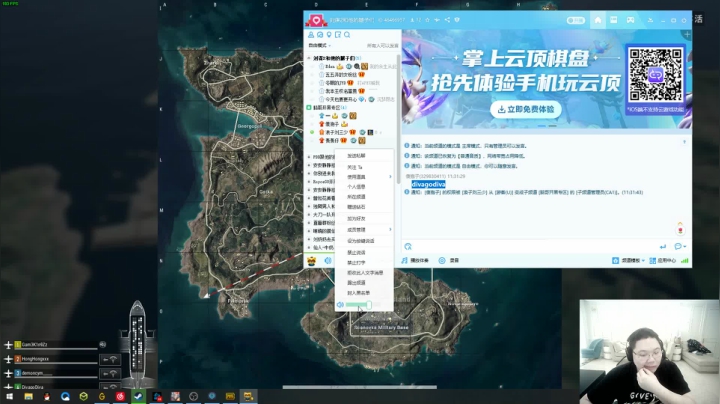Open File Explorer from the taskbar

click(x=28, y=396)
